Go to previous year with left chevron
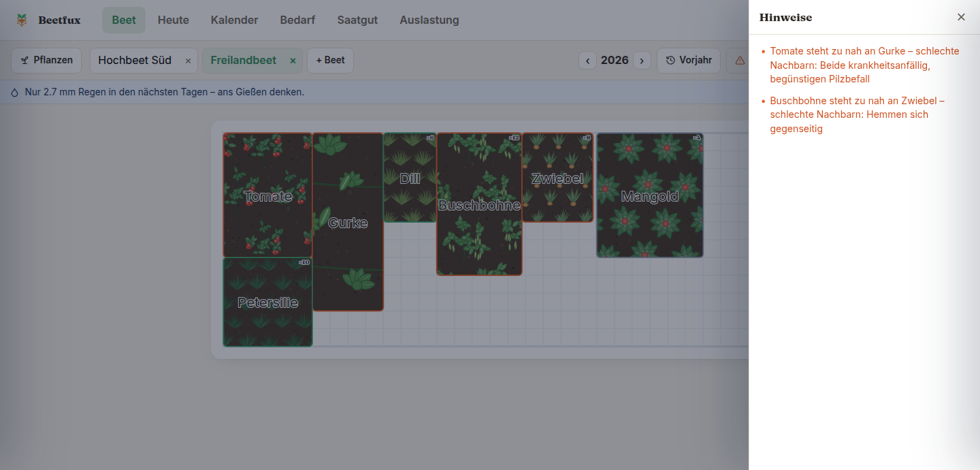Image resolution: width=980 pixels, height=470 pixels. pos(588,61)
